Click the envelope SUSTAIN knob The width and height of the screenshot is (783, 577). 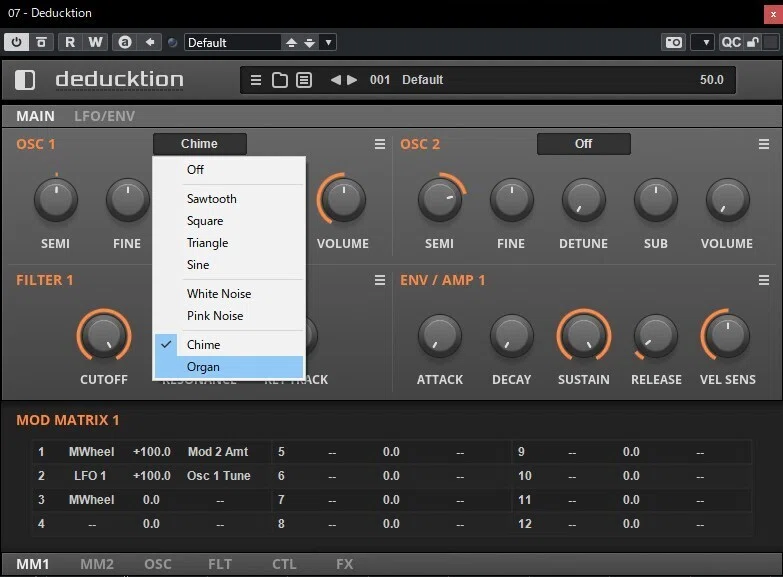click(x=584, y=335)
